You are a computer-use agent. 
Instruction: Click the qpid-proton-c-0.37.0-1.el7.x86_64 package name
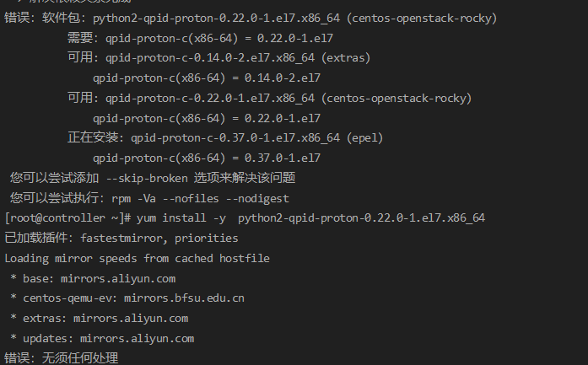point(235,137)
